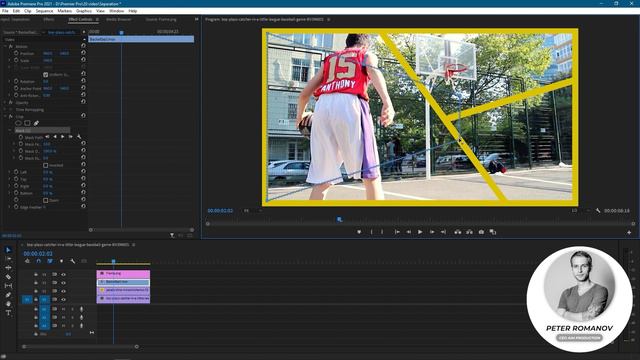
Task: Open Timeline Display Settings wrench
Action: pyautogui.click(x=73, y=261)
